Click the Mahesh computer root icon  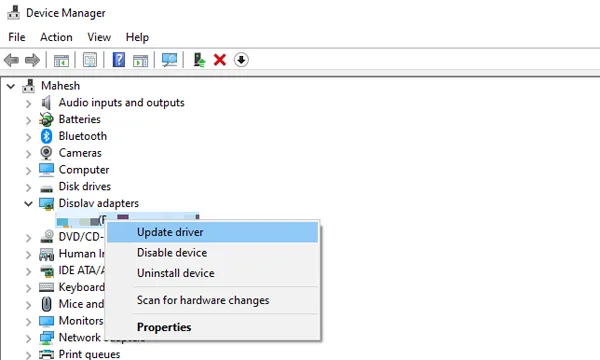pos(28,86)
